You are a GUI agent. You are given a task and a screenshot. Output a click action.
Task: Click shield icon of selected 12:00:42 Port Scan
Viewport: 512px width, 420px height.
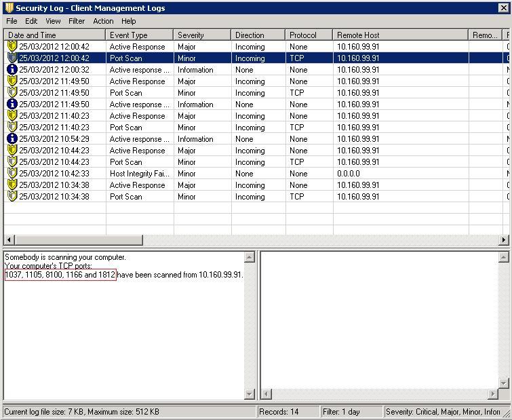(12, 58)
